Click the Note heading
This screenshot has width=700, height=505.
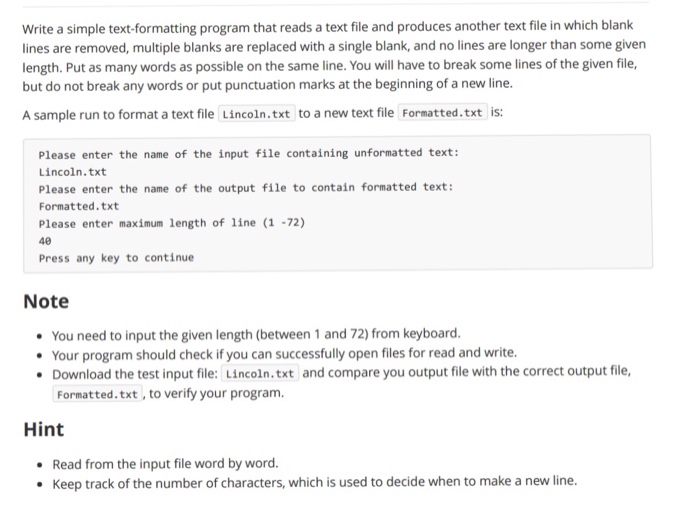[46, 301]
